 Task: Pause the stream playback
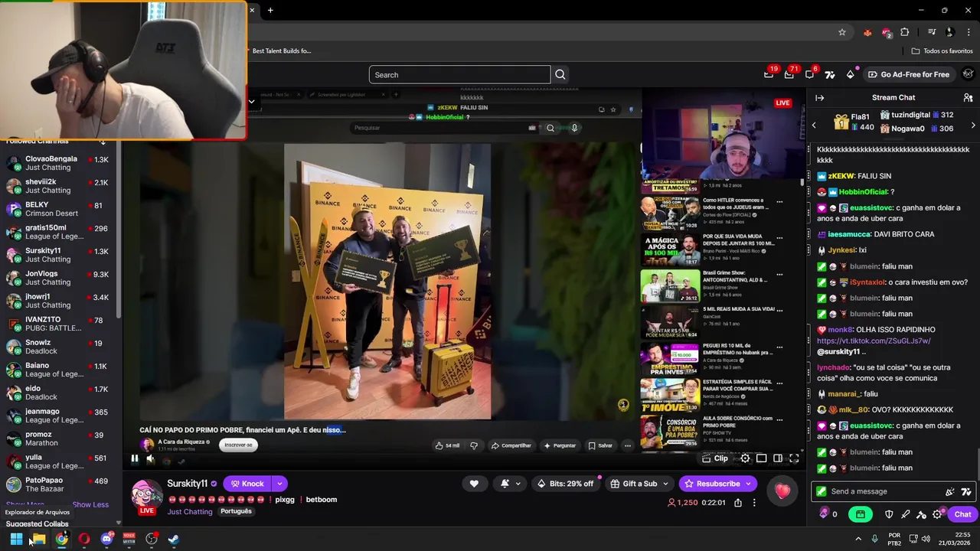tap(134, 459)
